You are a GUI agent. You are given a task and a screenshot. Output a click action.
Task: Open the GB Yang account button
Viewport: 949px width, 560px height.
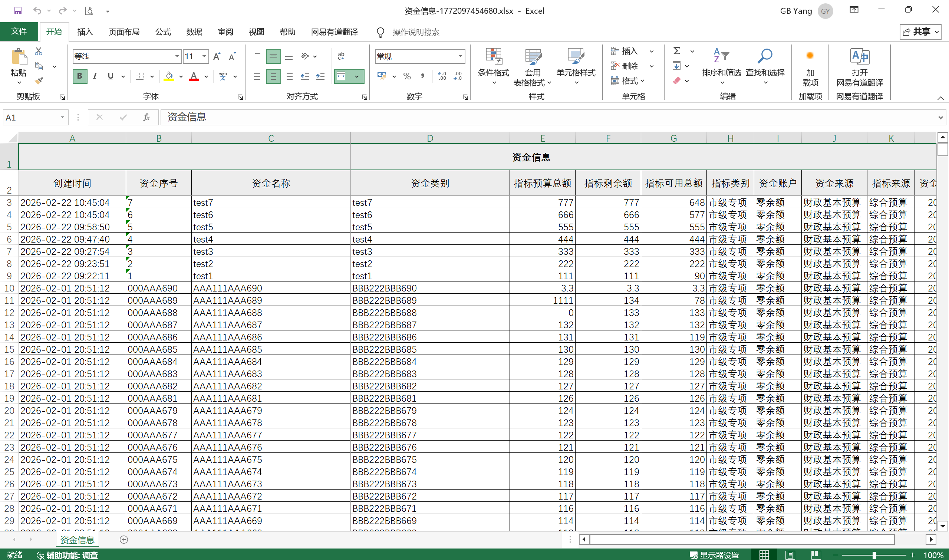[806, 11]
